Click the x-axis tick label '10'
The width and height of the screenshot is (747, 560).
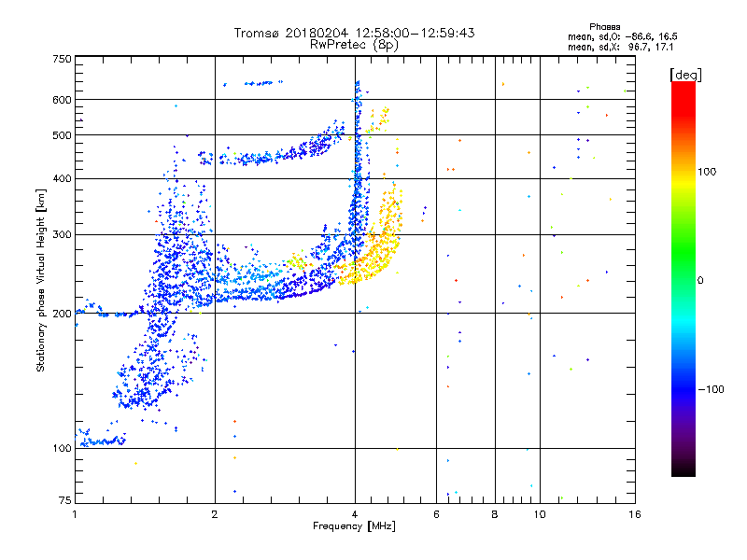540,514
